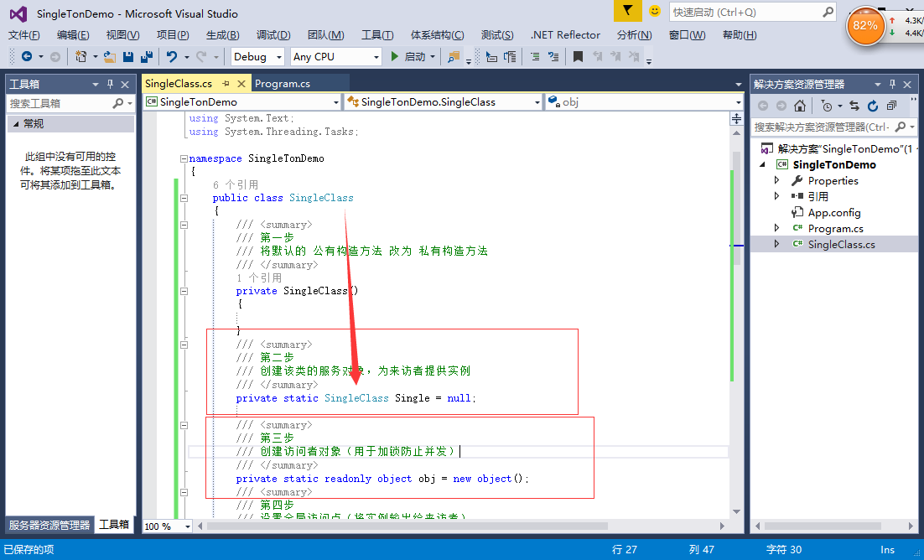This screenshot has width=924, height=560.
Task: Click the 快速启动 quick launch search box
Action: coord(752,12)
